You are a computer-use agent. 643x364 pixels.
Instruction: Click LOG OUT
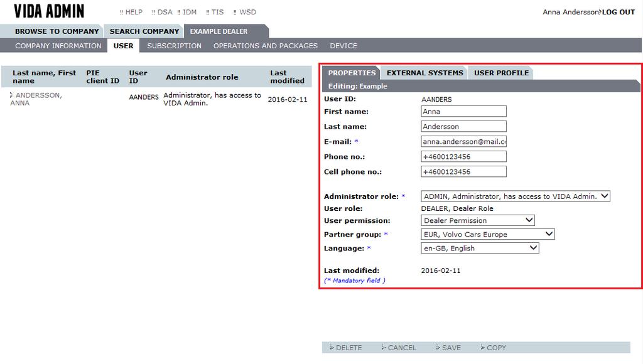[x=618, y=13]
